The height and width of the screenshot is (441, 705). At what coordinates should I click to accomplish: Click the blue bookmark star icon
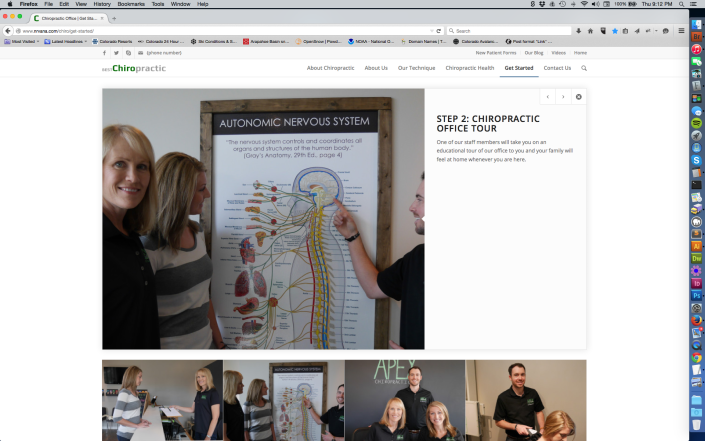615,31
